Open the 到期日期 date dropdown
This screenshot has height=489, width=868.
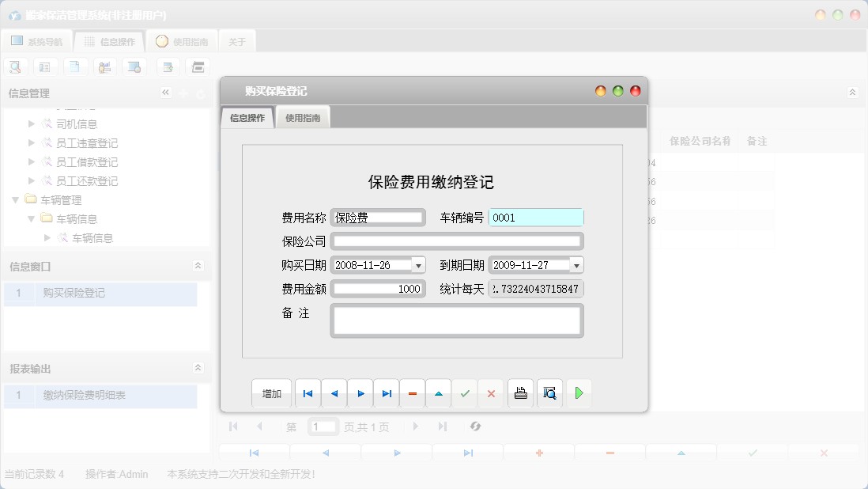coord(576,264)
